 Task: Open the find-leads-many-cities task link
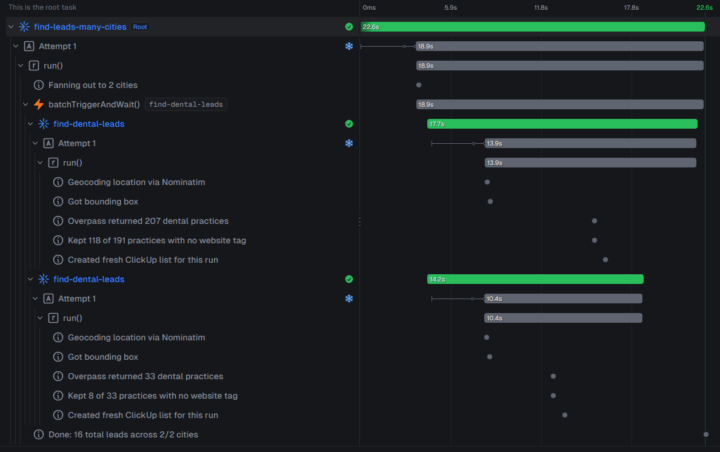80,27
